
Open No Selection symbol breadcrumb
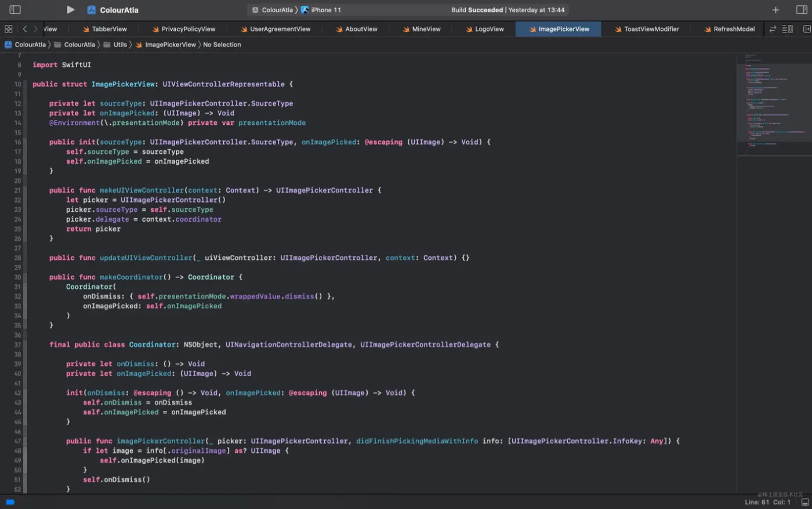pyautogui.click(x=222, y=45)
